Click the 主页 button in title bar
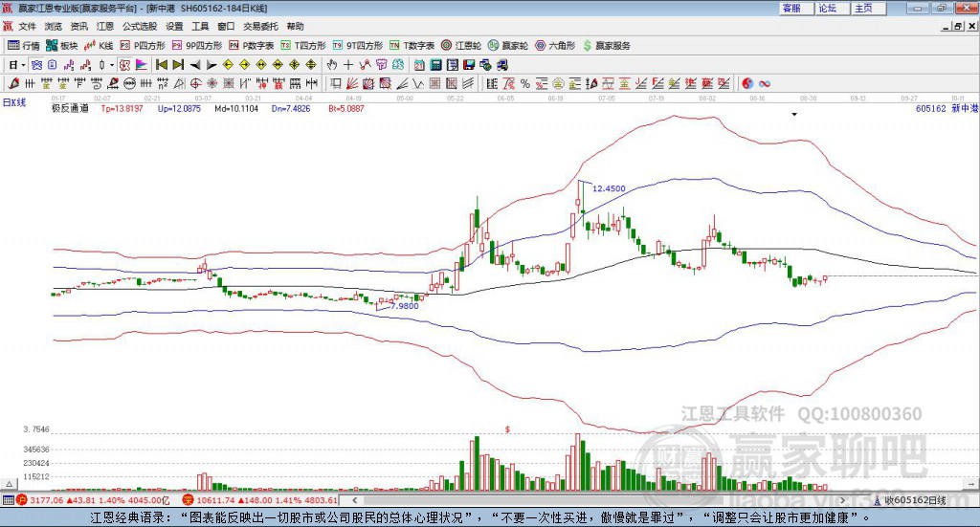 pyautogui.click(x=869, y=8)
